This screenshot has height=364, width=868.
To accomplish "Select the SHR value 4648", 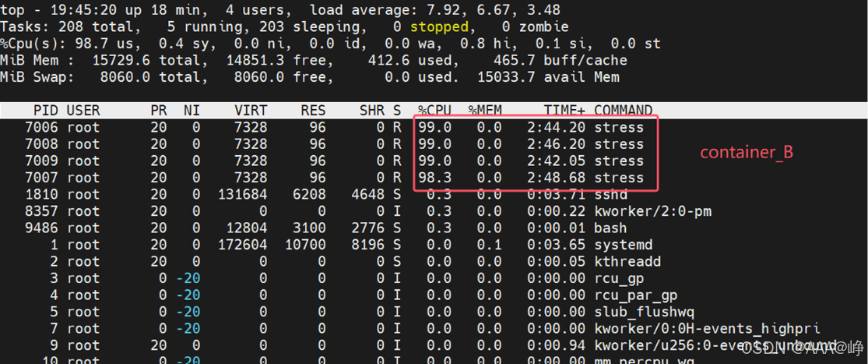I will tap(368, 194).
